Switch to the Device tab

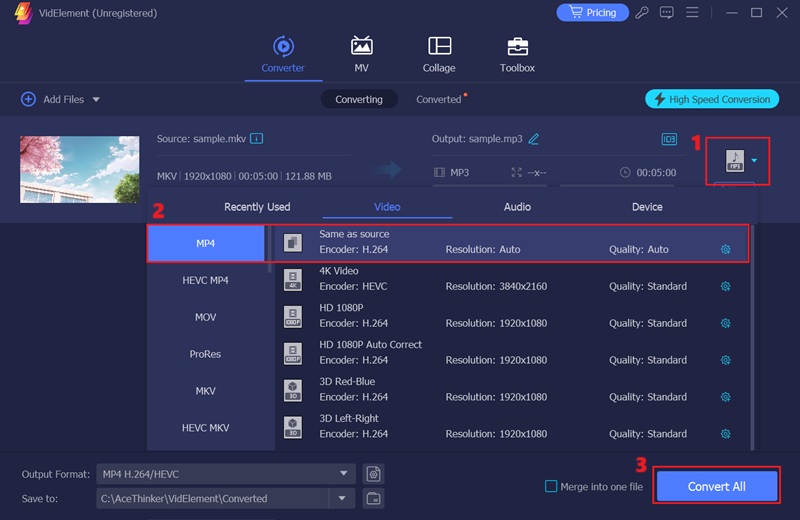point(647,207)
